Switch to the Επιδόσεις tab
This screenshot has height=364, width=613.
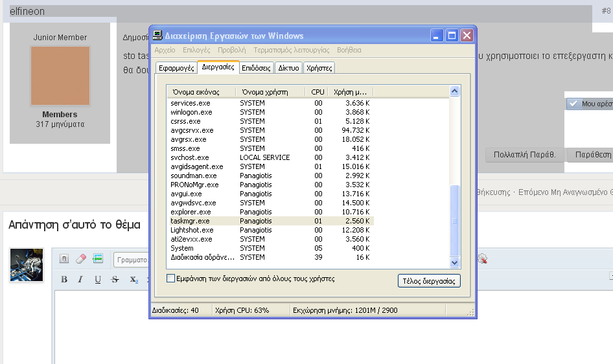256,68
